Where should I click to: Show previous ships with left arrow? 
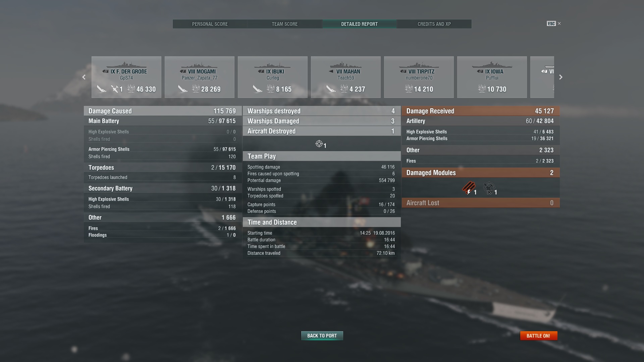pos(84,77)
